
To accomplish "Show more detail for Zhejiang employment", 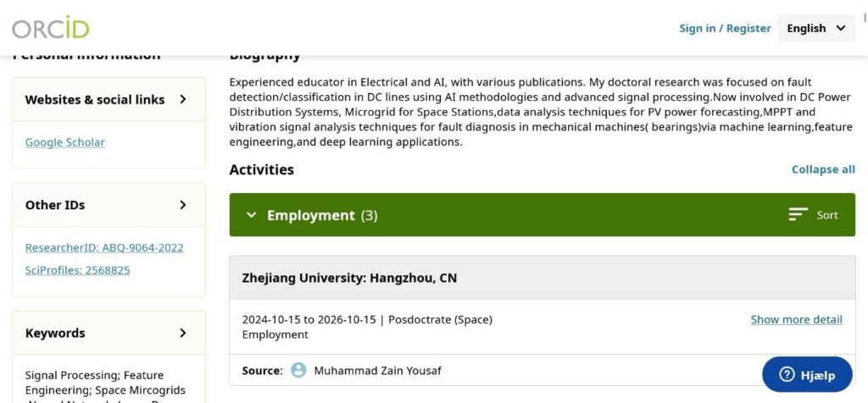I will (x=796, y=319).
